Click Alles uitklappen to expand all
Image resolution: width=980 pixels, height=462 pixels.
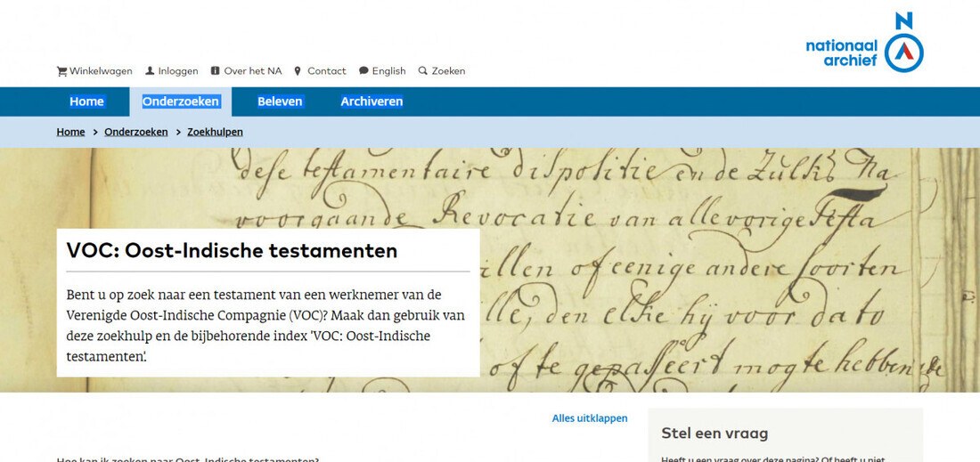click(x=590, y=418)
